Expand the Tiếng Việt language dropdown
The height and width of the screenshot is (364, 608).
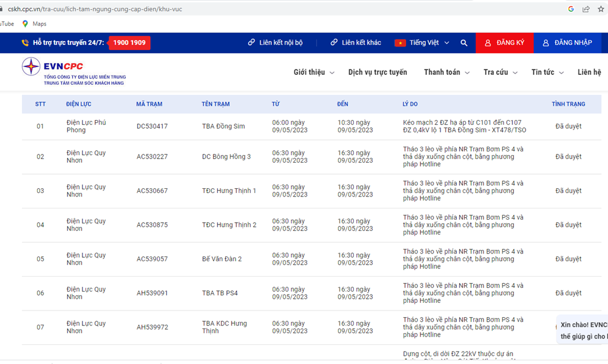(x=422, y=43)
